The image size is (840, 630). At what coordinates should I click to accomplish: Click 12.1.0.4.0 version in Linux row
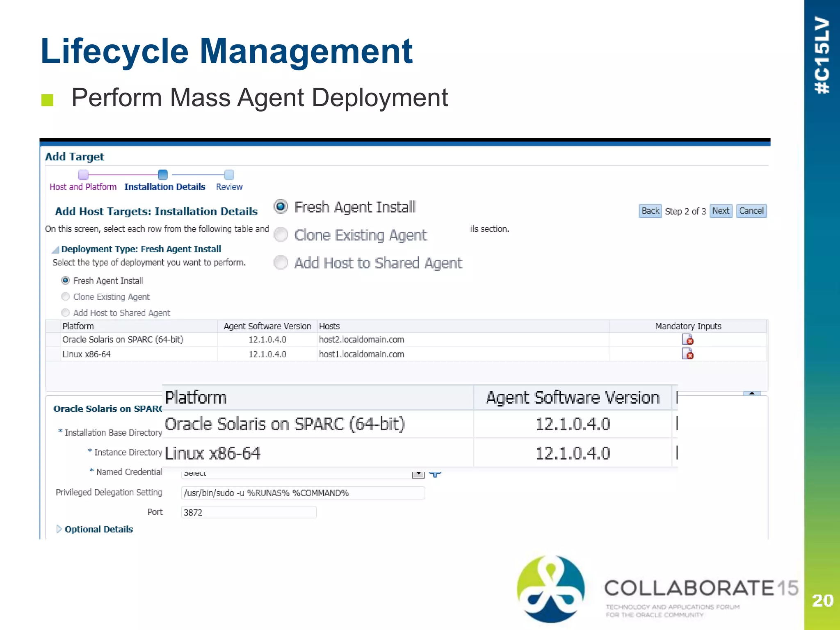267,354
